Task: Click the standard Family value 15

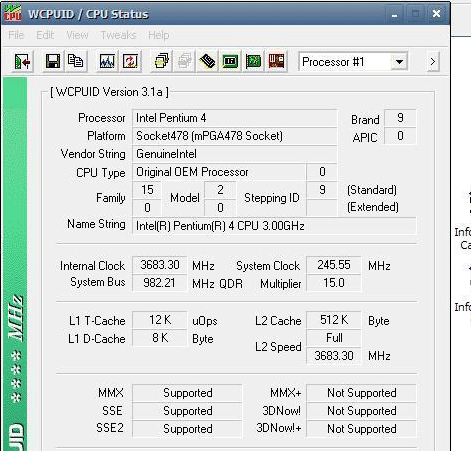Action: (x=147, y=190)
